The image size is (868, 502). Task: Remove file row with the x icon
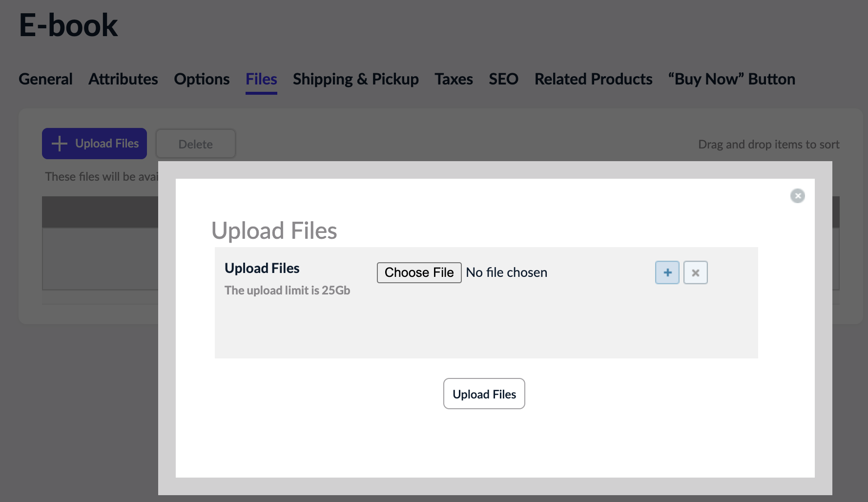695,272
